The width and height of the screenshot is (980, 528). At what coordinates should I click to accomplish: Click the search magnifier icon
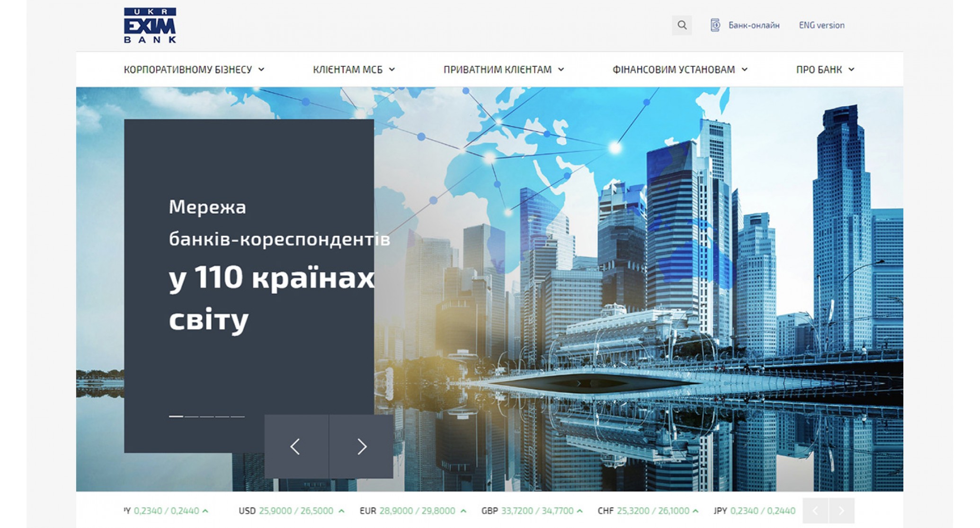(682, 25)
